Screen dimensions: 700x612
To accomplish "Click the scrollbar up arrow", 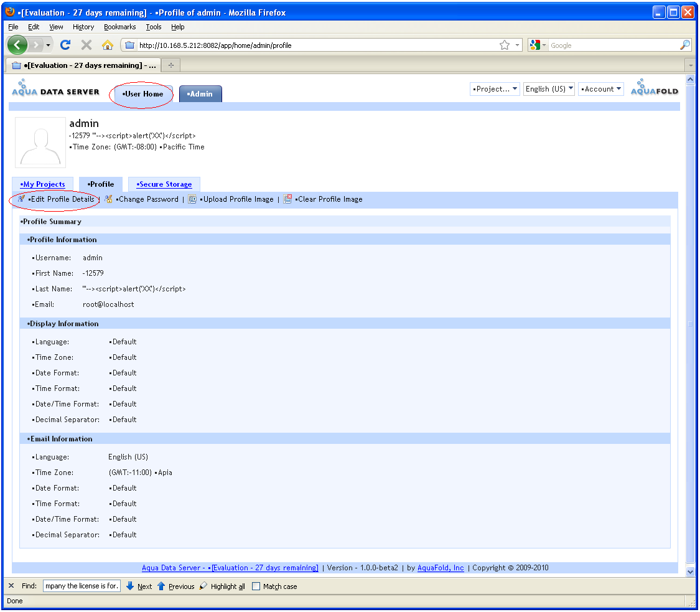I will click(x=690, y=79).
